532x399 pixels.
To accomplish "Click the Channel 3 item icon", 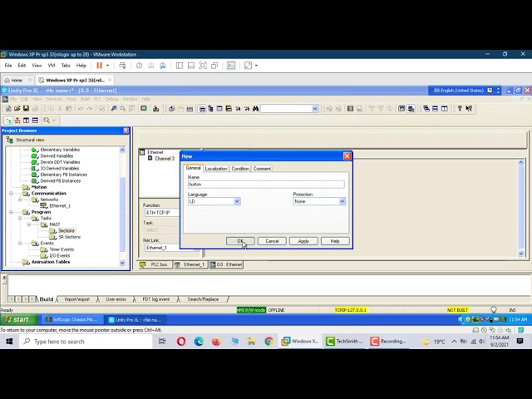I will [150, 158].
